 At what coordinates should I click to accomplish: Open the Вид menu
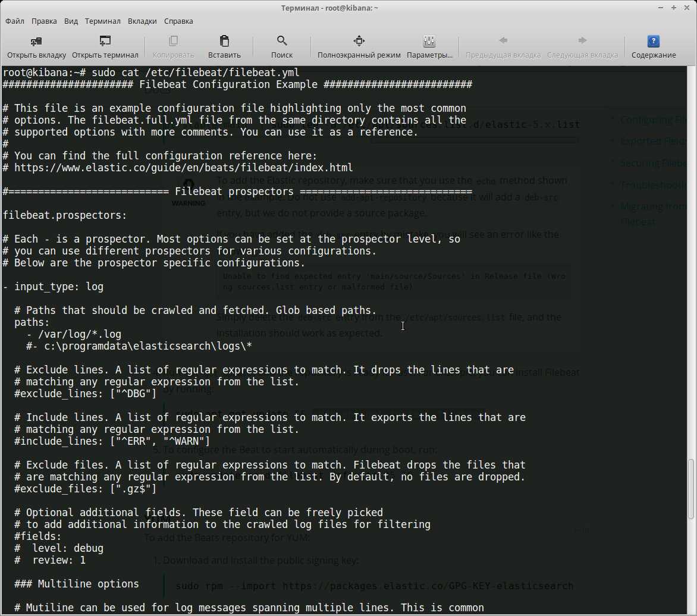71,21
